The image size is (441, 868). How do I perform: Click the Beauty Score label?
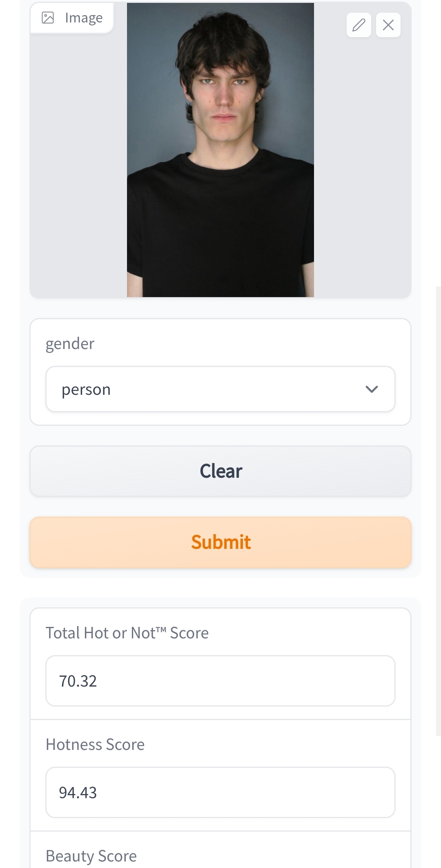pyautogui.click(x=91, y=856)
